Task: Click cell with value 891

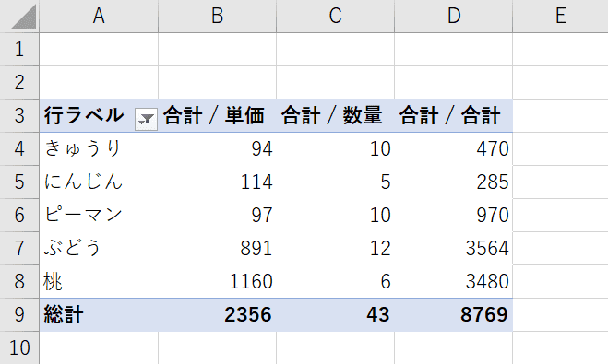Action: pyautogui.click(x=217, y=248)
